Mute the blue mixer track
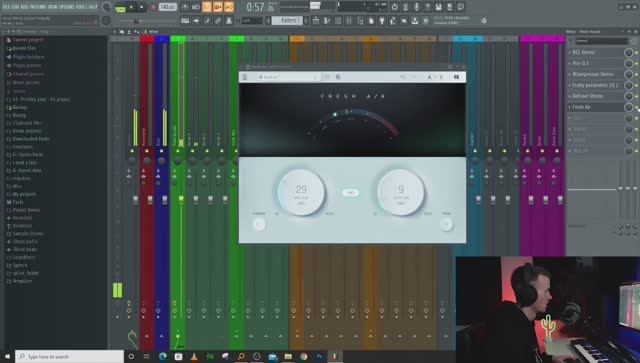Screen dimensions: 640x363 (x=162, y=151)
